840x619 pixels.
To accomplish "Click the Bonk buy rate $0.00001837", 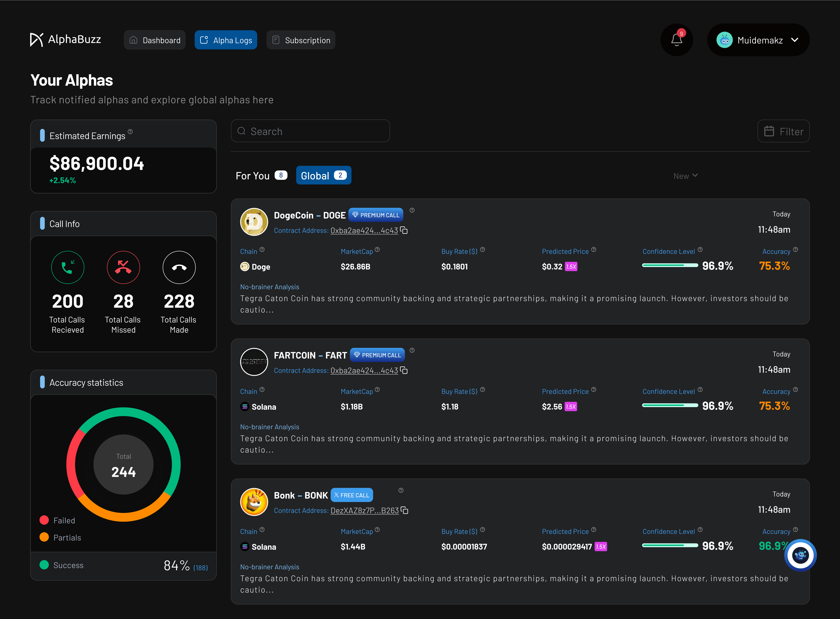I will [464, 547].
